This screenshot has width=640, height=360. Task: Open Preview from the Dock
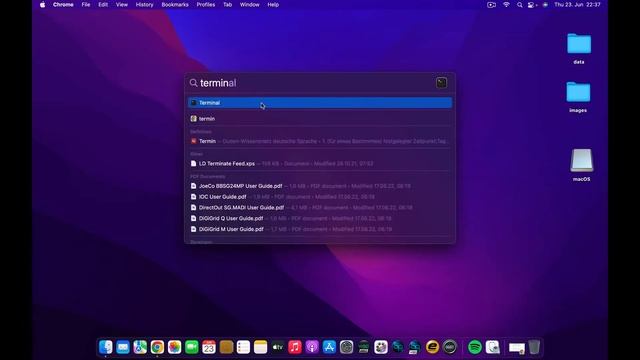point(492,347)
